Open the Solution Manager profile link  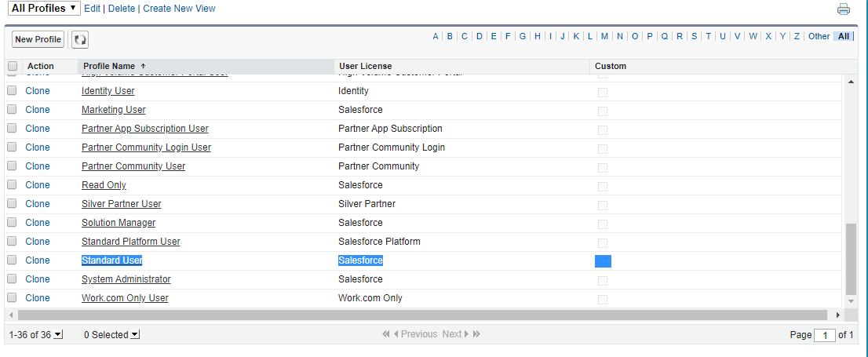(x=119, y=223)
